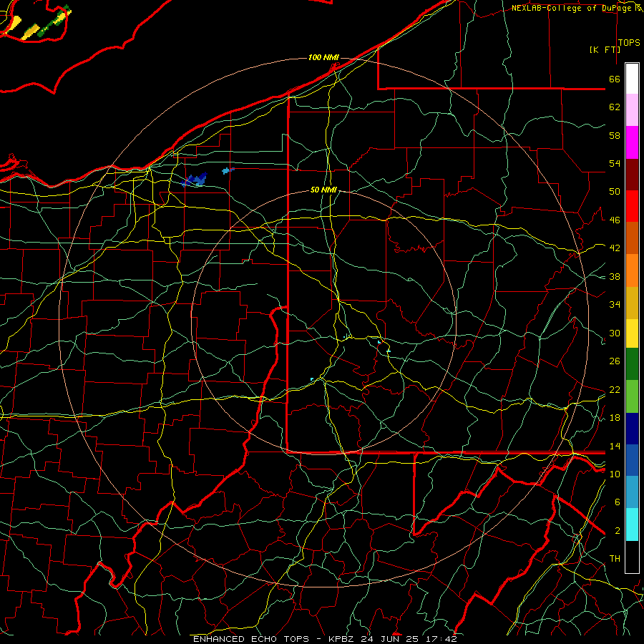Image resolution: width=644 pixels, height=644 pixels.
Task: Click the "KPBZ" radar site identifier
Action: point(343,639)
